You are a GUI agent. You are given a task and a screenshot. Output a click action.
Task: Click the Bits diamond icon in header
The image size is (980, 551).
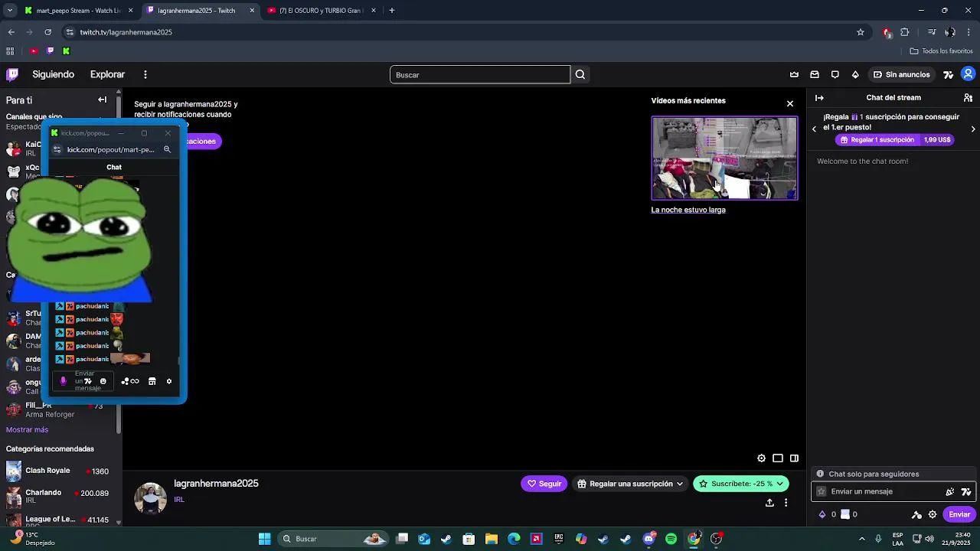tap(855, 74)
